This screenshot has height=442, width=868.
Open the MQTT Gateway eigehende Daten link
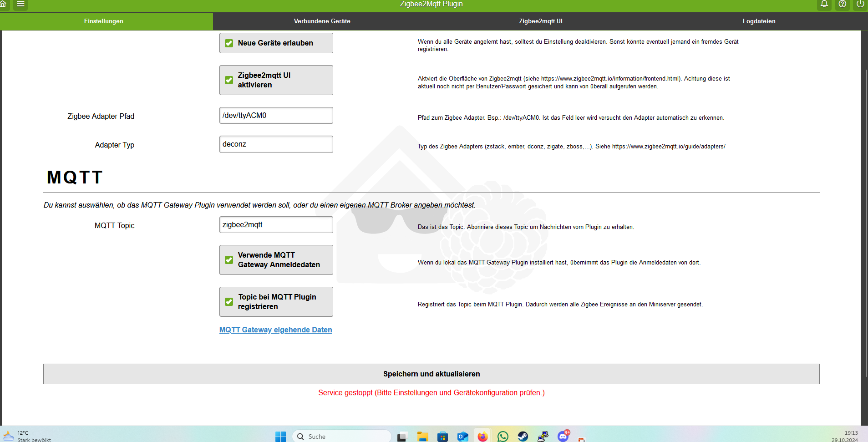pyautogui.click(x=276, y=330)
